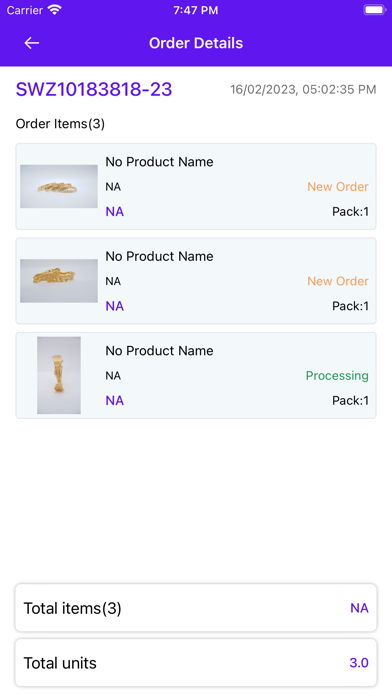Tap the first New Order status label
The image size is (392, 696).
click(x=338, y=187)
